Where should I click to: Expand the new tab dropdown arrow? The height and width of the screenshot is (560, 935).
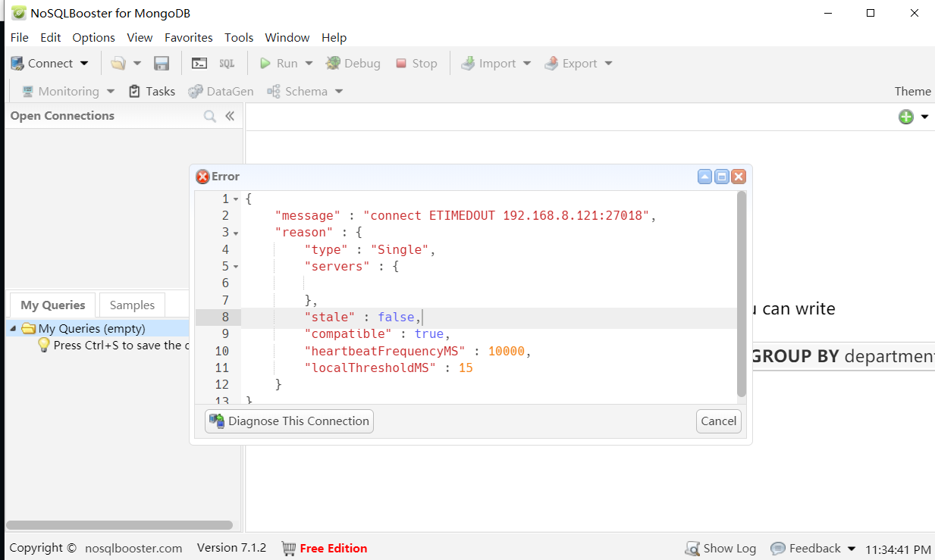[x=924, y=117]
